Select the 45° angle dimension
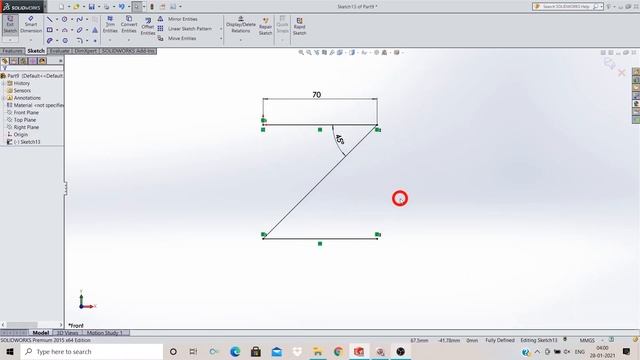This screenshot has width=640, height=360. [x=340, y=139]
